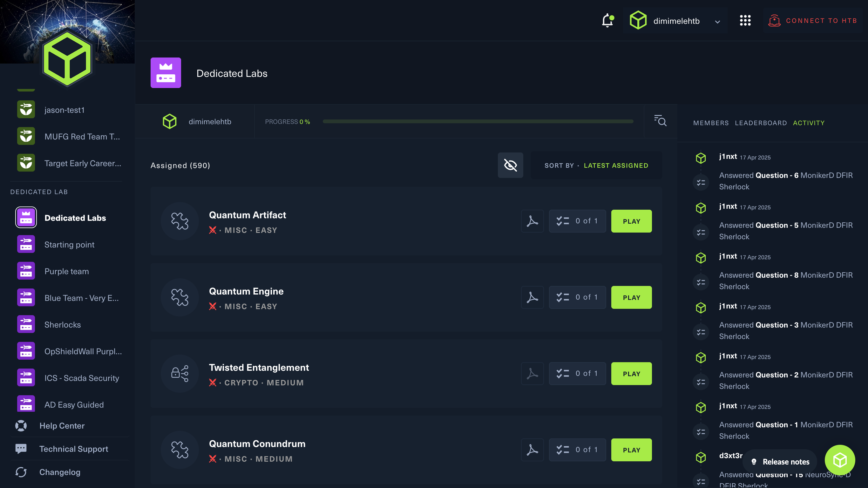Open the search and filter icon
Screen dimensions: 868x488
(660, 121)
